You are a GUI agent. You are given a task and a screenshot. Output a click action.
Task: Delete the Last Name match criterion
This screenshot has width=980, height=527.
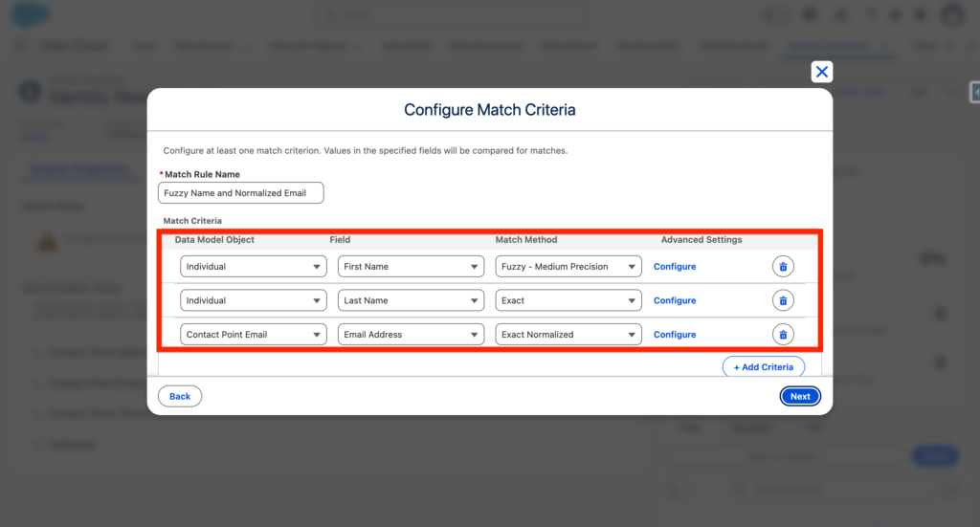click(783, 300)
